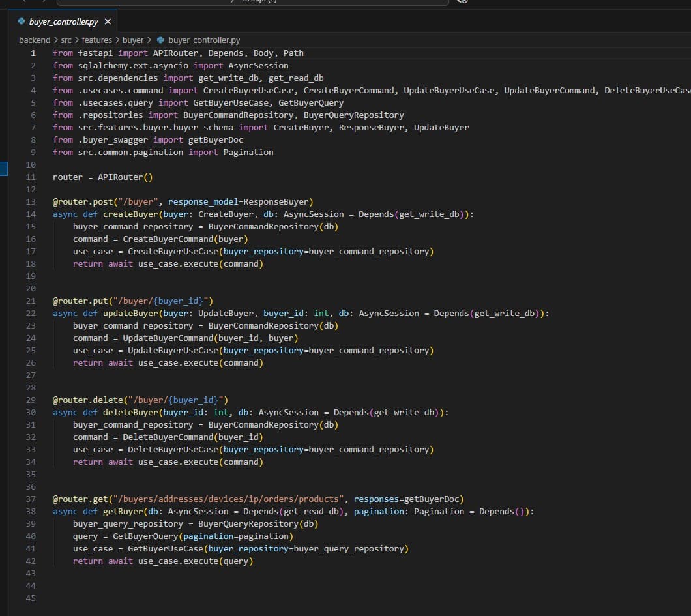Click '@router.post' decorator on line 13

click(83, 202)
